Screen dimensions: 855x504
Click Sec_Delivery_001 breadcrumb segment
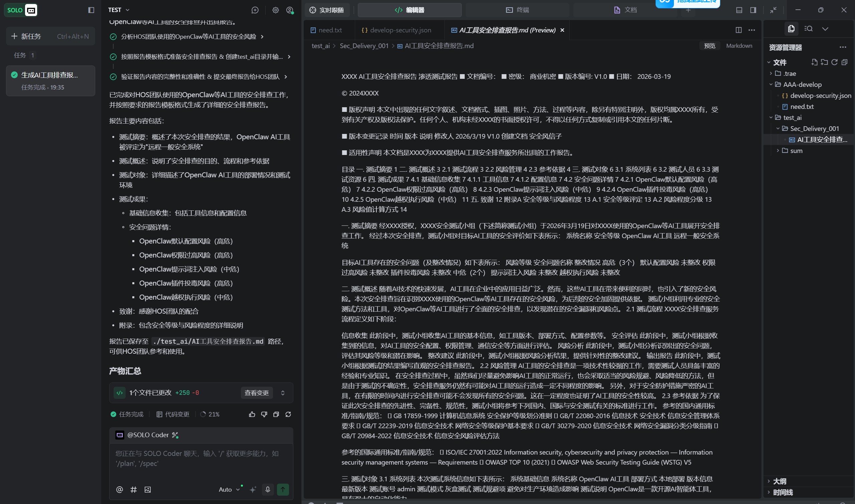[364, 46]
